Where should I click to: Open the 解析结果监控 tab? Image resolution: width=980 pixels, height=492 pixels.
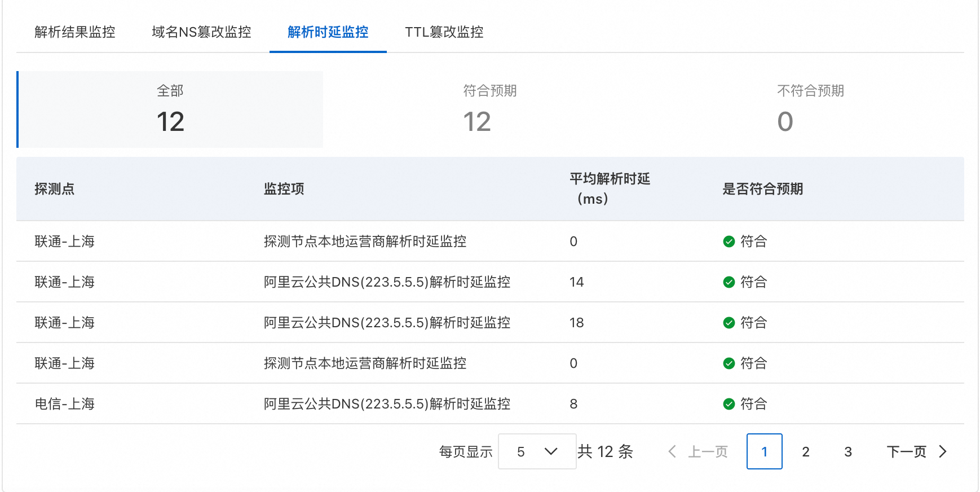(74, 32)
